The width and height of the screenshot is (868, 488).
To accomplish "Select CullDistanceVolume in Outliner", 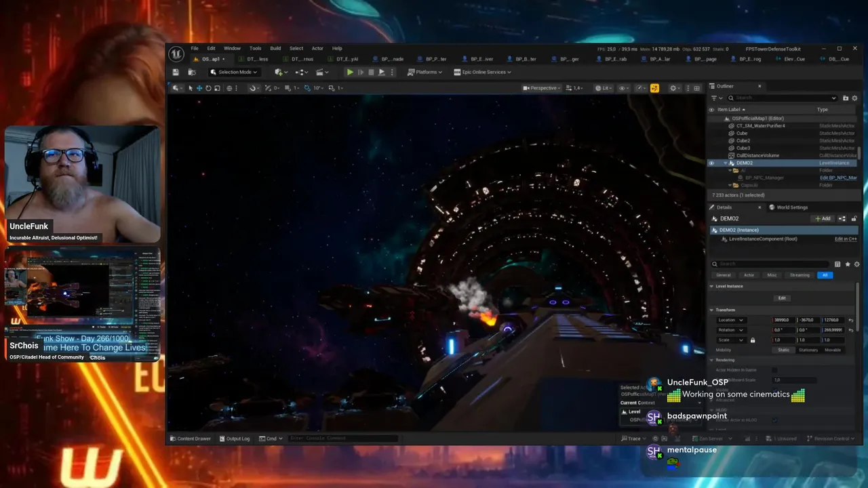I will [x=757, y=156].
